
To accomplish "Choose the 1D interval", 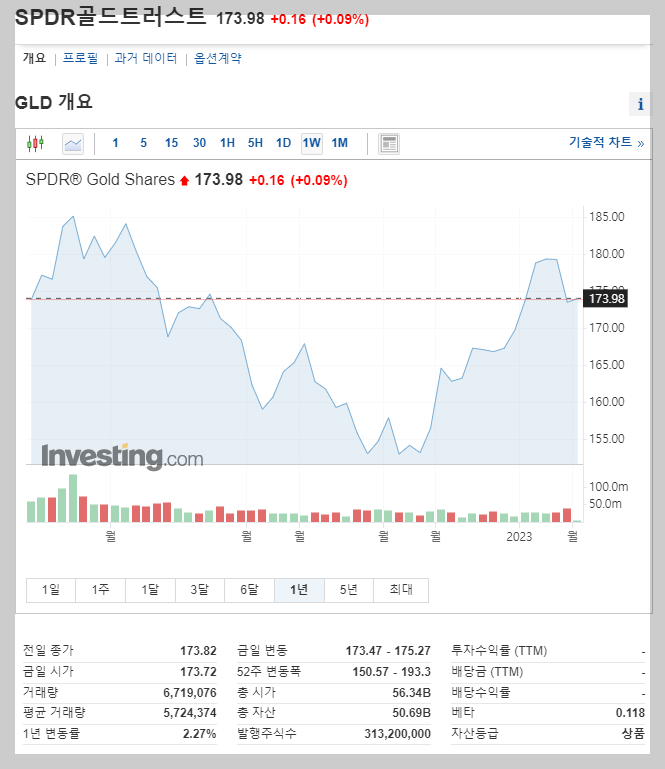I will tap(283, 143).
